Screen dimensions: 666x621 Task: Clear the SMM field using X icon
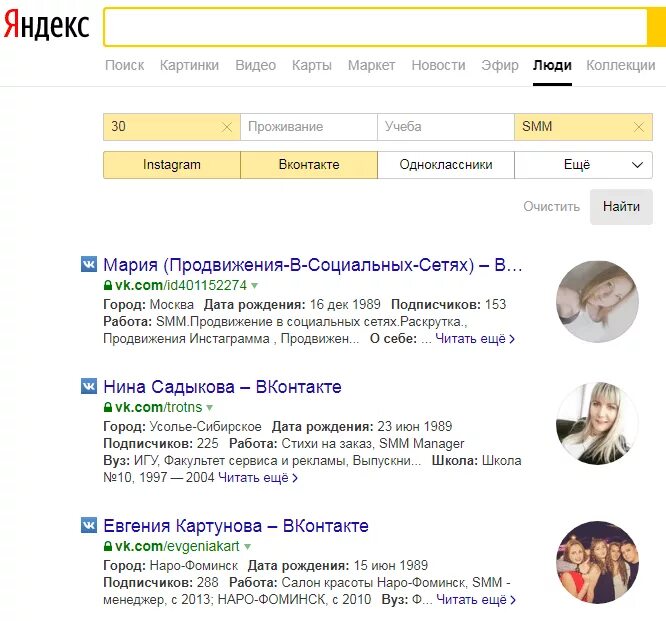(638, 127)
